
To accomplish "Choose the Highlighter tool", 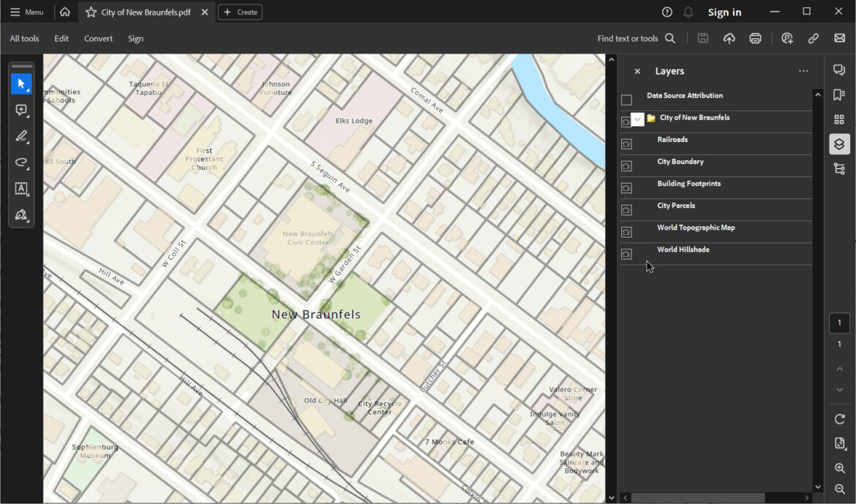I will 21,137.
